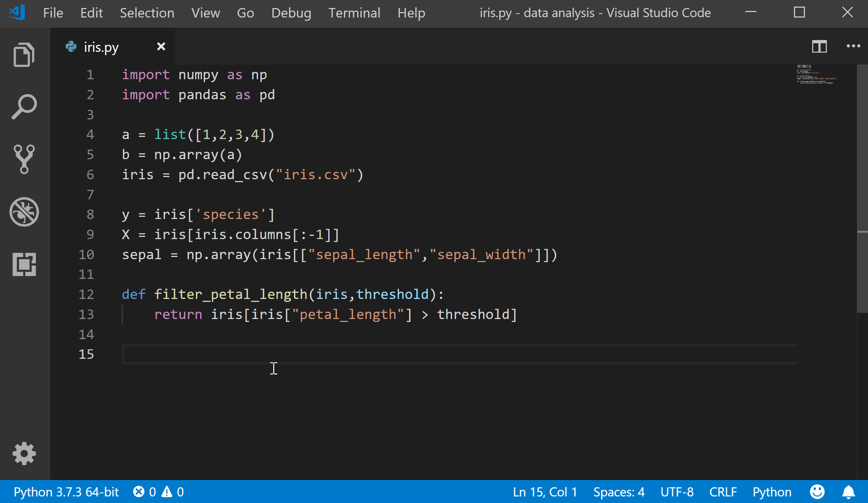Open the Debug view icon

[24, 212]
